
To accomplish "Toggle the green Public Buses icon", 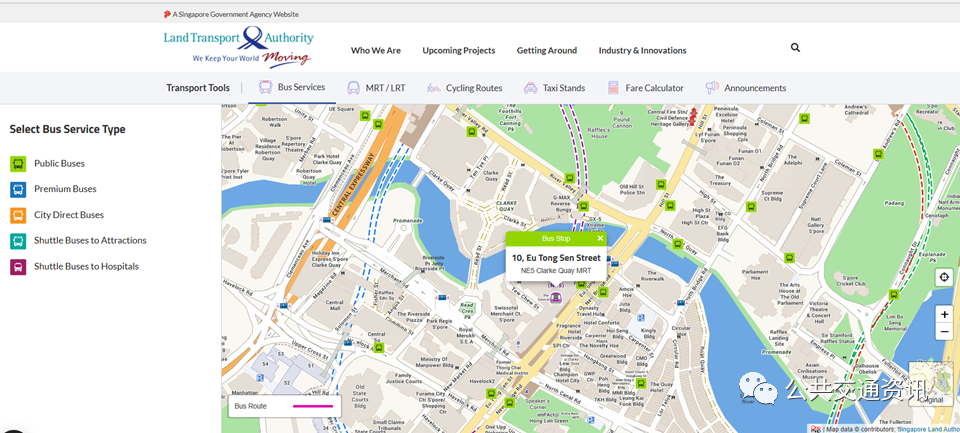I will tap(18, 164).
